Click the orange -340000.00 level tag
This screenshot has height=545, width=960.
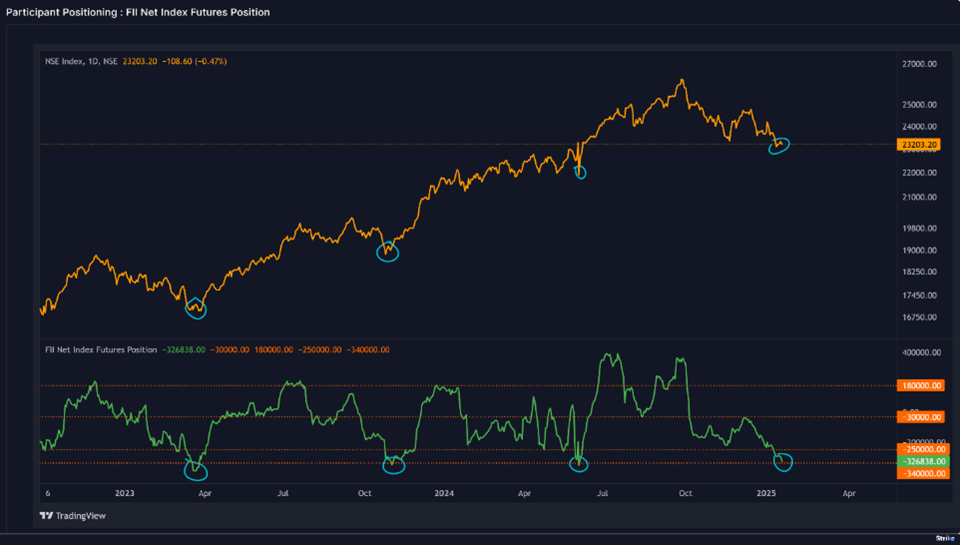(919, 475)
